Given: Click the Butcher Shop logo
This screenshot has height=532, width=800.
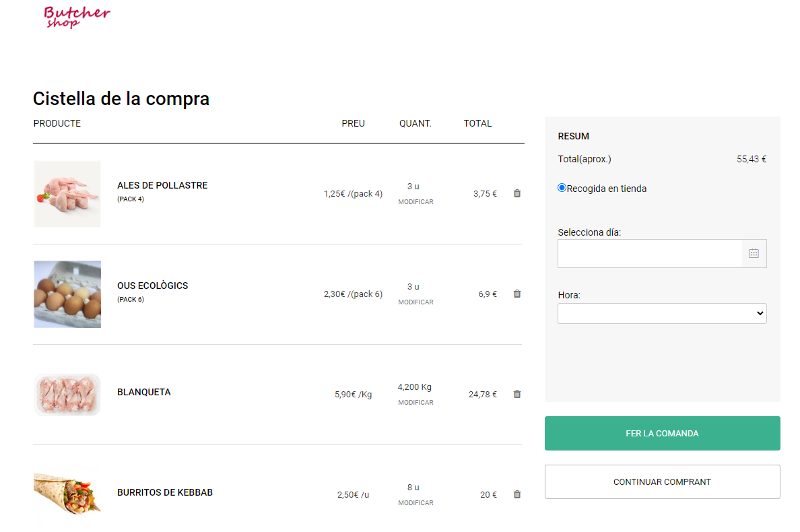Looking at the screenshot, I should click(x=76, y=16).
